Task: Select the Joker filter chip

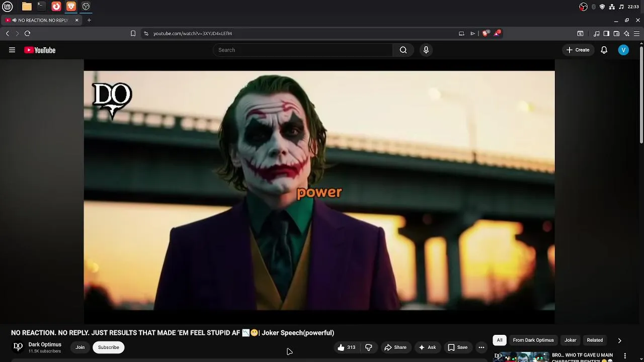Action: coord(571,340)
